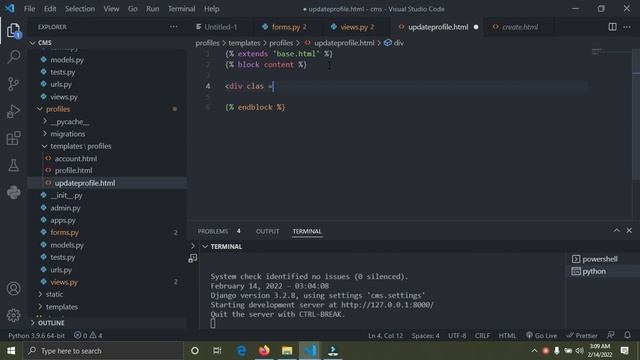The image size is (640, 360).
Task: Click the feedback icon in status bar
Action: [x=611, y=335]
